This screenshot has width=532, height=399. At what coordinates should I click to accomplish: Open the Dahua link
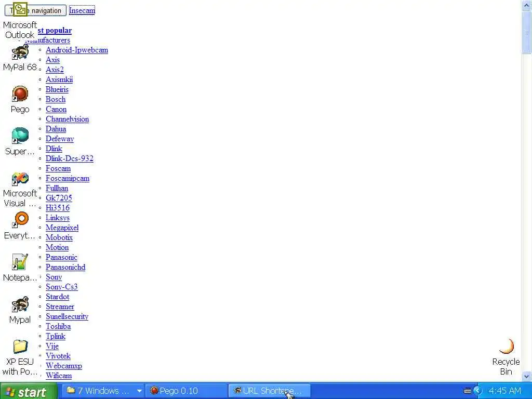(x=56, y=129)
